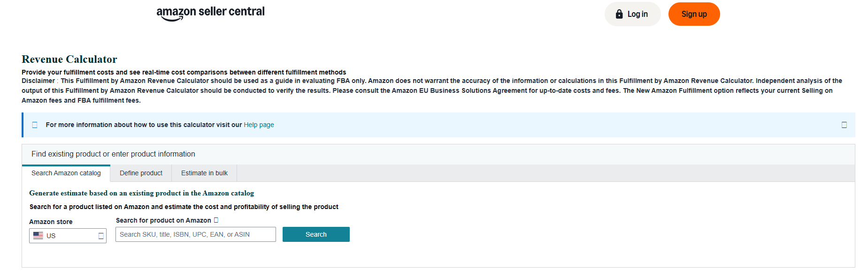Click the amazon seller central logo
The width and height of the screenshot is (868, 277).
(210, 11)
